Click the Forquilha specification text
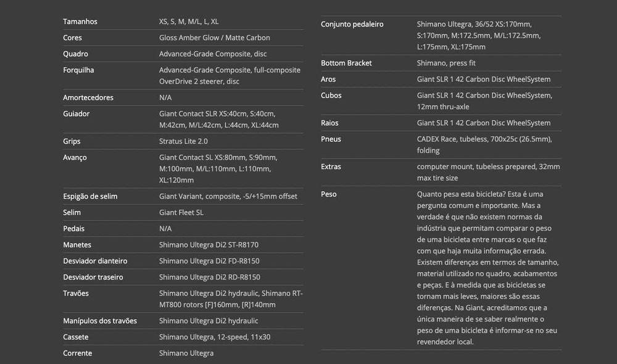 point(230,75)
